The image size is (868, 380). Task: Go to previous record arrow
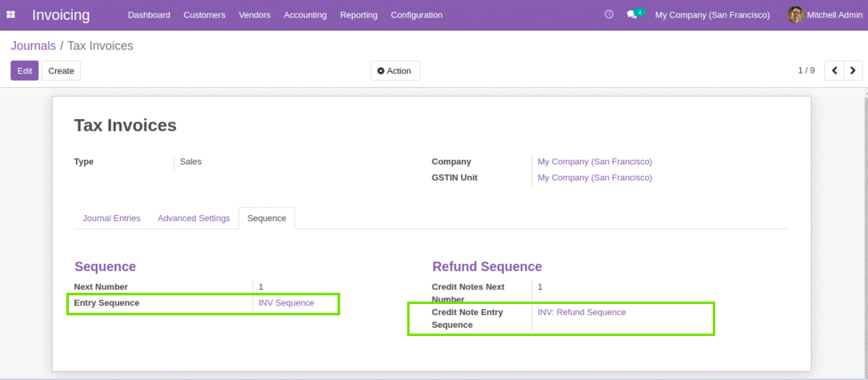[x=834, y=71]
